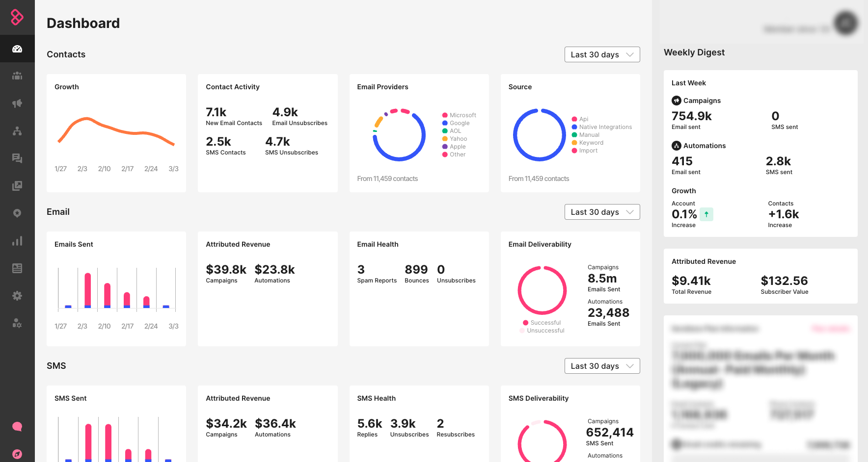The height and width of the screenshot is (462, 868).
Task: Click the pink app logo in sidebar
Action: [17, 17]
